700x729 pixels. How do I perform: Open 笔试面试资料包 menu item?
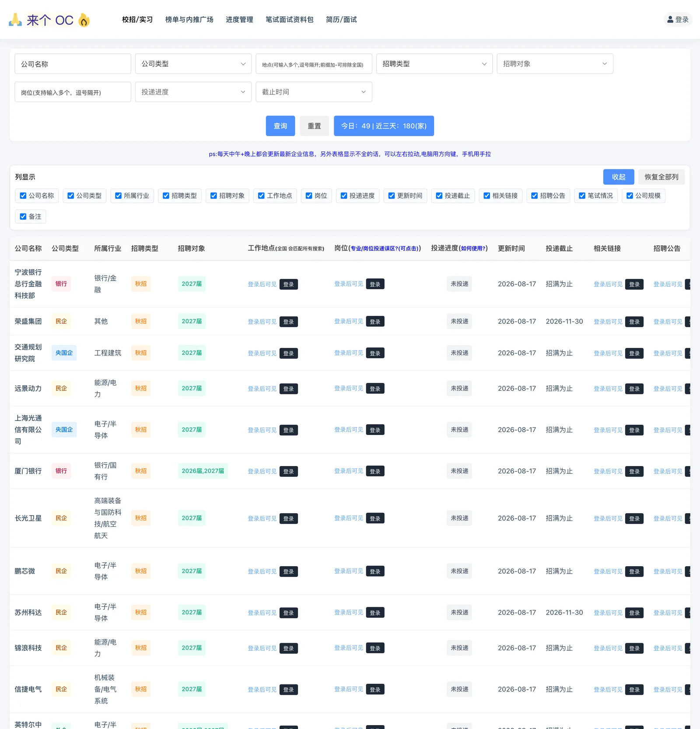[x=289, y=20]
